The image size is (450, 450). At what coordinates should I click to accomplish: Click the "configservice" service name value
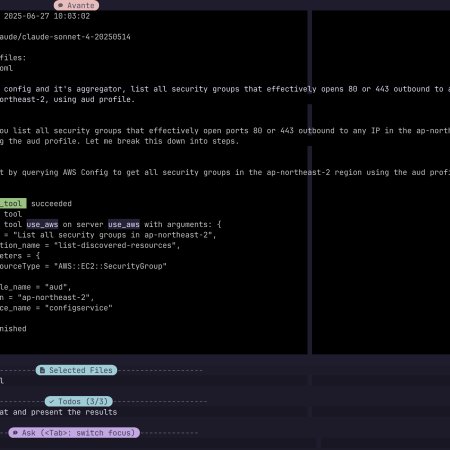click(x=79, y=308)
